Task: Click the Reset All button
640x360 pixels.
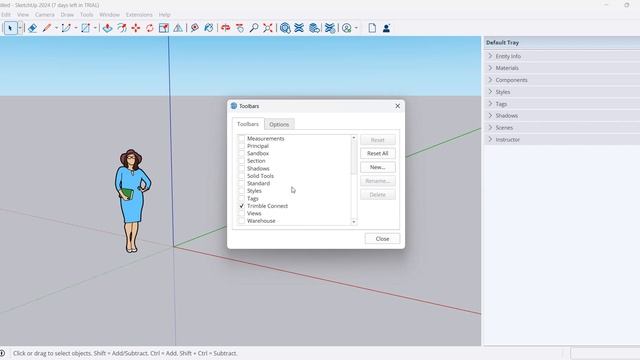Action: pyautogui.click(x=378, y=153)
